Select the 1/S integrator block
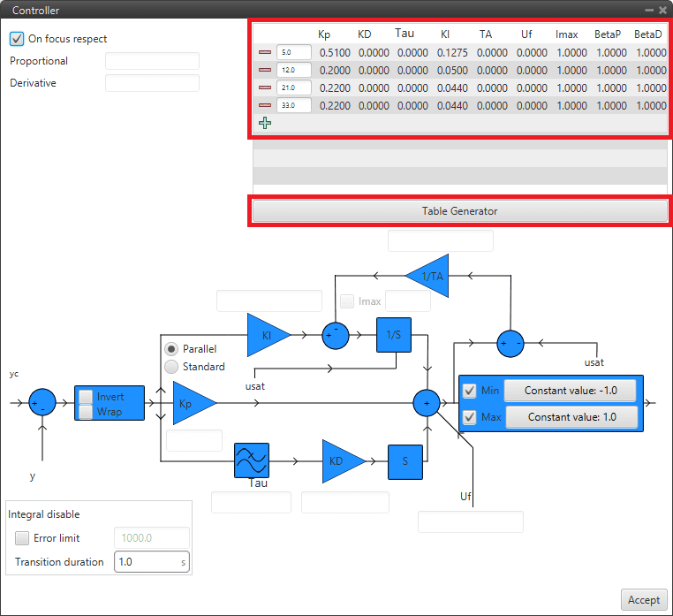This screenshot has width=673, height=616. click(x=394, y=335)
